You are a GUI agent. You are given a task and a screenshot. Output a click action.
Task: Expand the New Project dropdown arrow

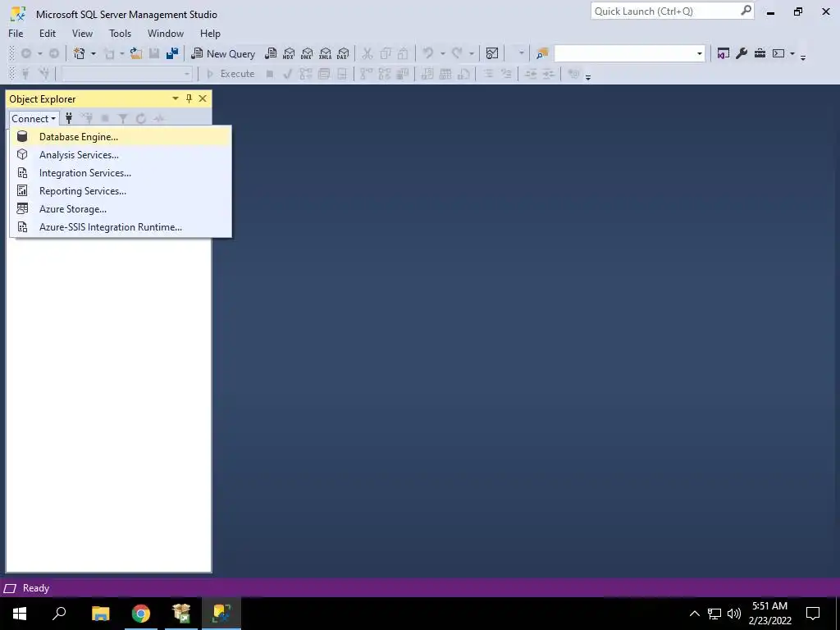[x=94, y=53]
